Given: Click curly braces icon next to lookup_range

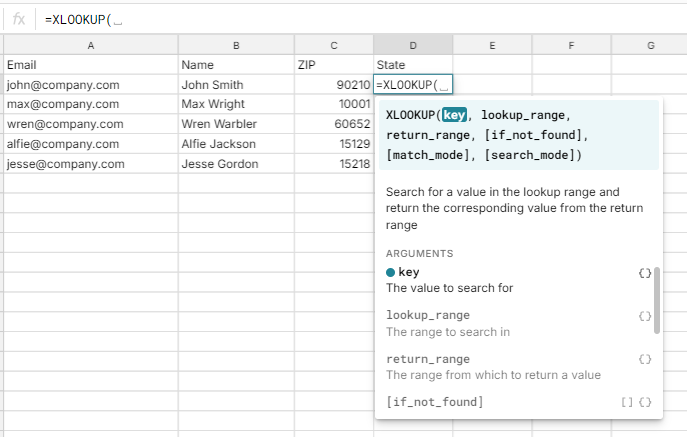Looking at the screenshot, I should click(x=644, y=316).
